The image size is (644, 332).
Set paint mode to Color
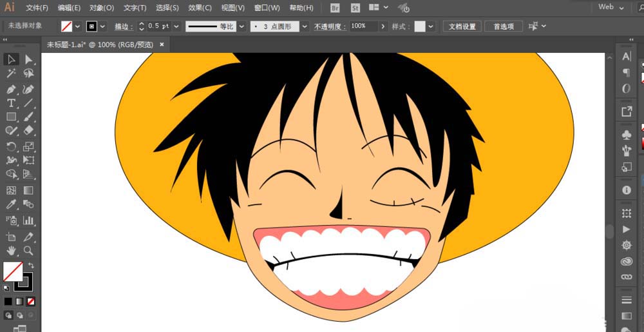pos(8,302)
